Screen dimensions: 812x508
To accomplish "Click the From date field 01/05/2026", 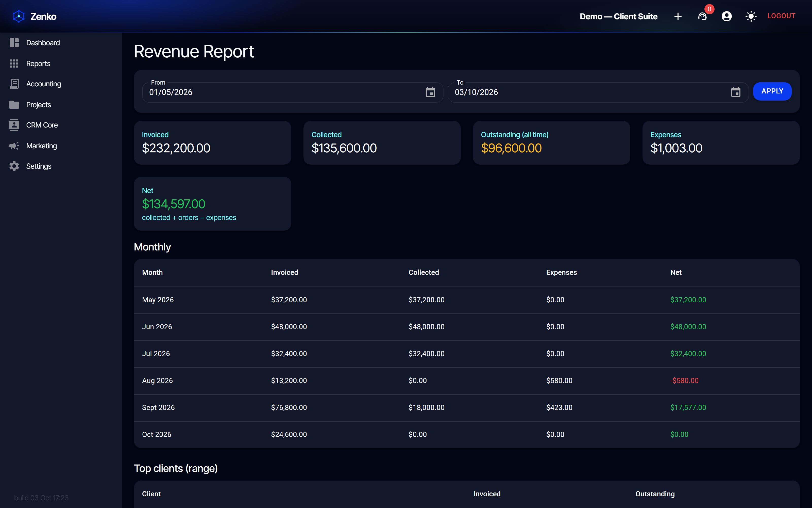I will (293, 92).
